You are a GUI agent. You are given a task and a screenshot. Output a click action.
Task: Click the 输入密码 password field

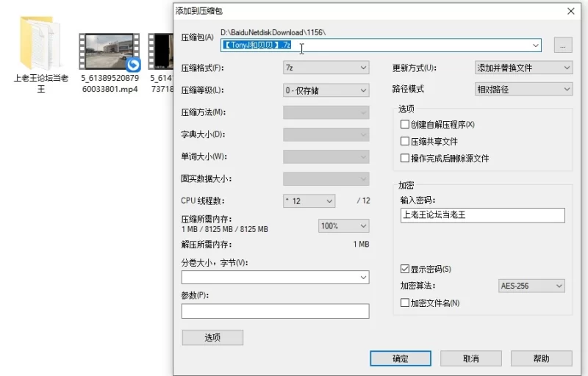click(x=482, y=215)
